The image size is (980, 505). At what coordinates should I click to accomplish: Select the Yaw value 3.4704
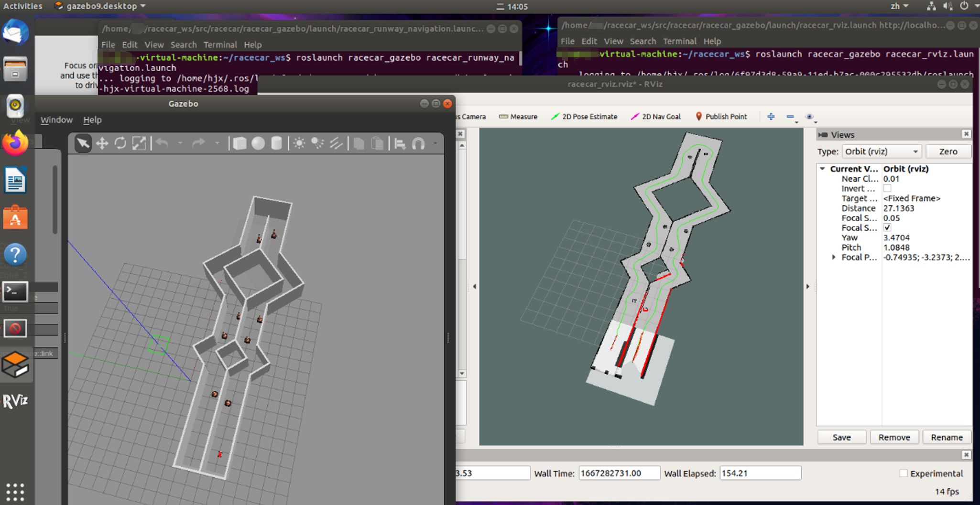click(896, 237)
